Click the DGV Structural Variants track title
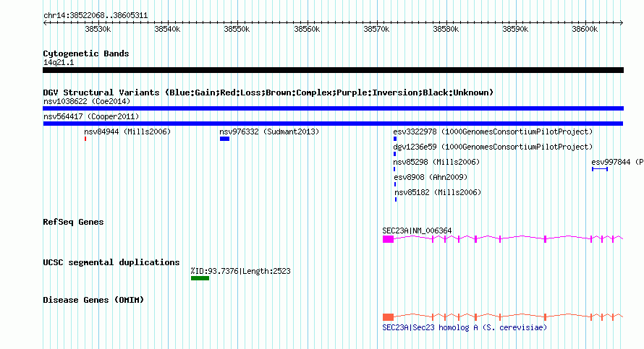644x349 pixels. click(268, 92)
